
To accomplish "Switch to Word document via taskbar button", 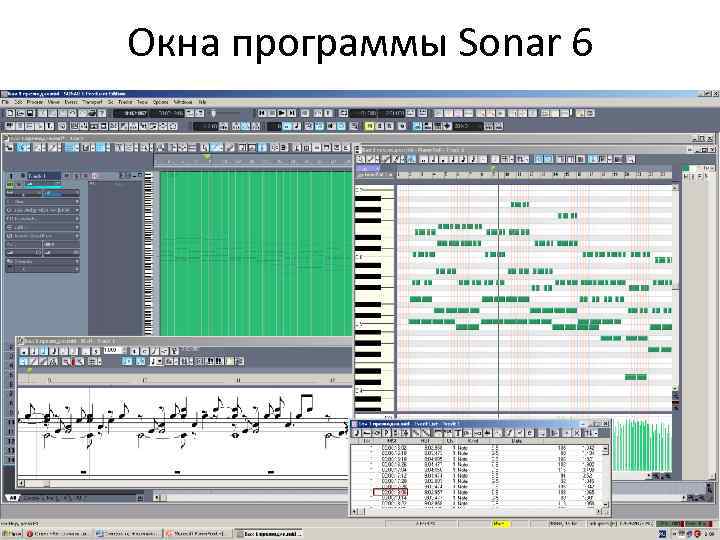I will 128,534.
